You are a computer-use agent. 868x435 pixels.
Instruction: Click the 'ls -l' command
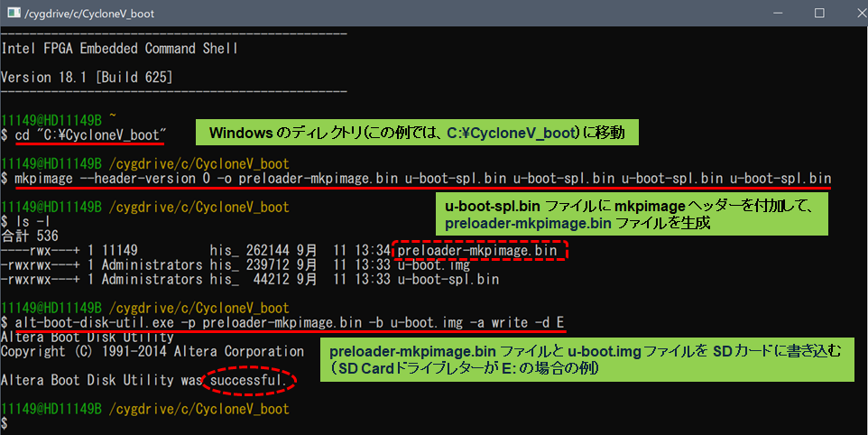pos(25,221)
